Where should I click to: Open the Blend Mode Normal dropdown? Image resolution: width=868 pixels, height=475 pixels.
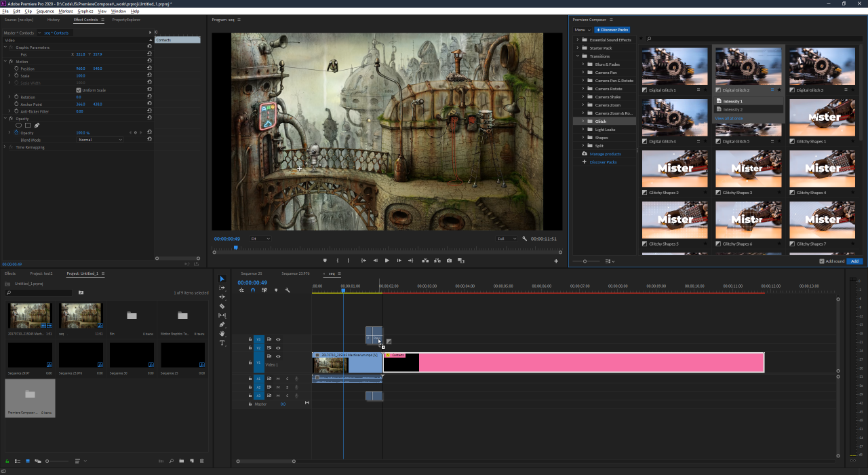pos(100,140)
